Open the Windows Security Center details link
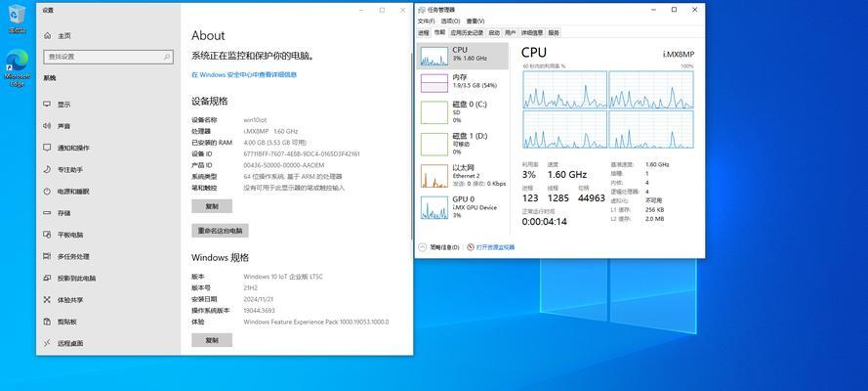Viewport: 868px width, 391px height. click(244, 74)
